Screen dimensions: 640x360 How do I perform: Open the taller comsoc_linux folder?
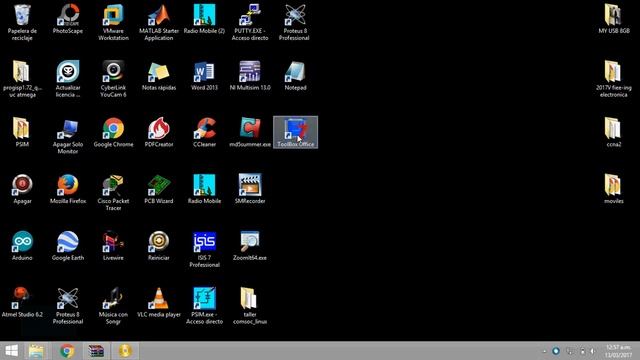[250, 306]
